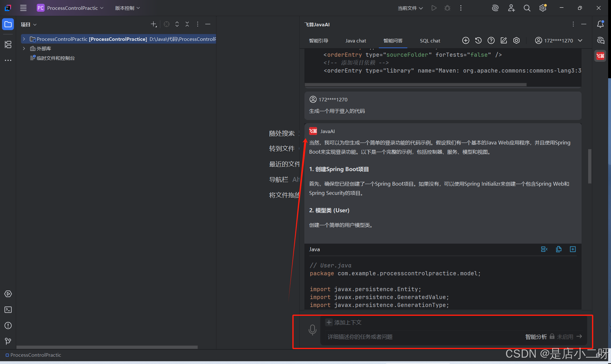The height and width of the screenshot is (364, 611).
Task: Open the 当前文件 run configuration dropdown
Action: coord(410,8)
